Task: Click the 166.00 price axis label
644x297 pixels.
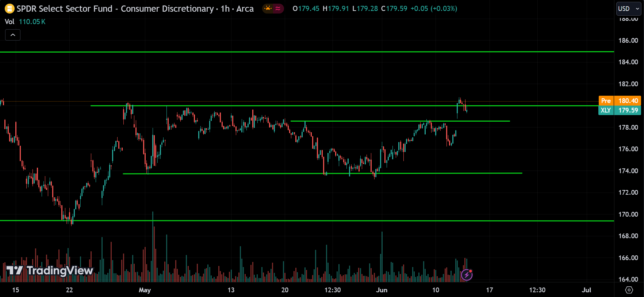Action: (x=628, y=258)
